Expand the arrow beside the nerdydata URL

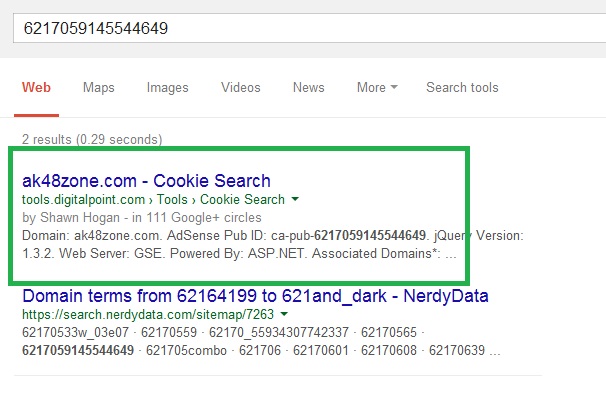click(284, 314)
